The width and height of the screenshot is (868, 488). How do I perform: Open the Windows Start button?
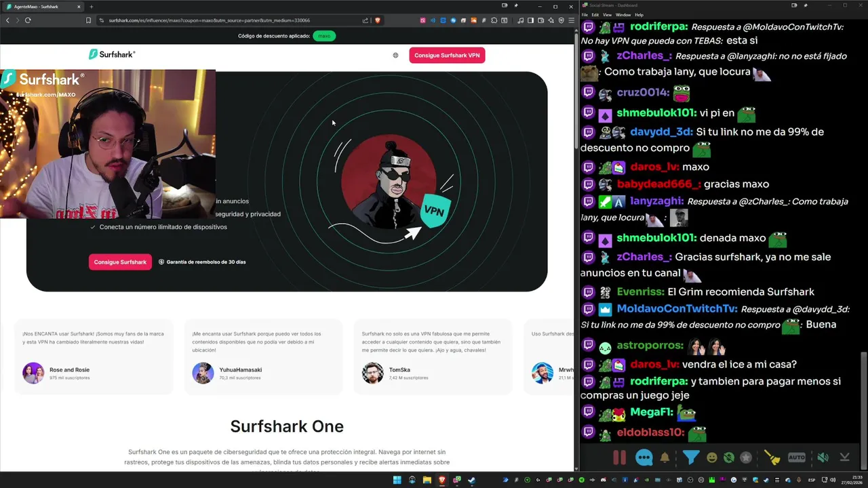tap(397, 481)
